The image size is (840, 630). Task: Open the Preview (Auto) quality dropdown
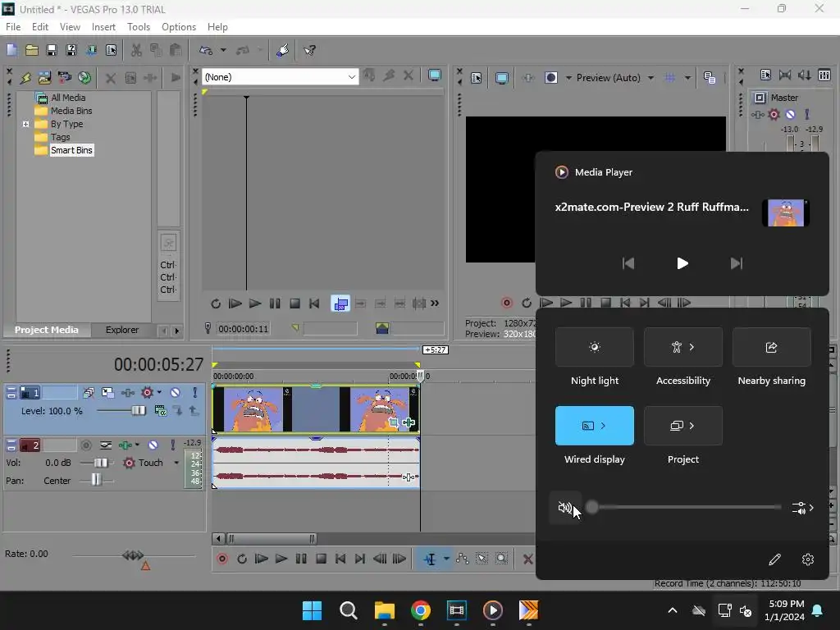[651, 78]
